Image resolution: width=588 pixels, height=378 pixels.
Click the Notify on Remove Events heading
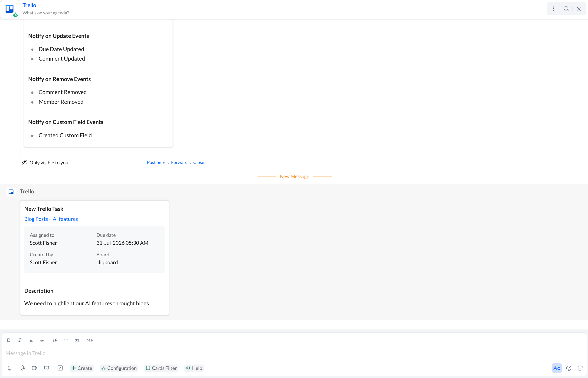(x=59, y=79)
